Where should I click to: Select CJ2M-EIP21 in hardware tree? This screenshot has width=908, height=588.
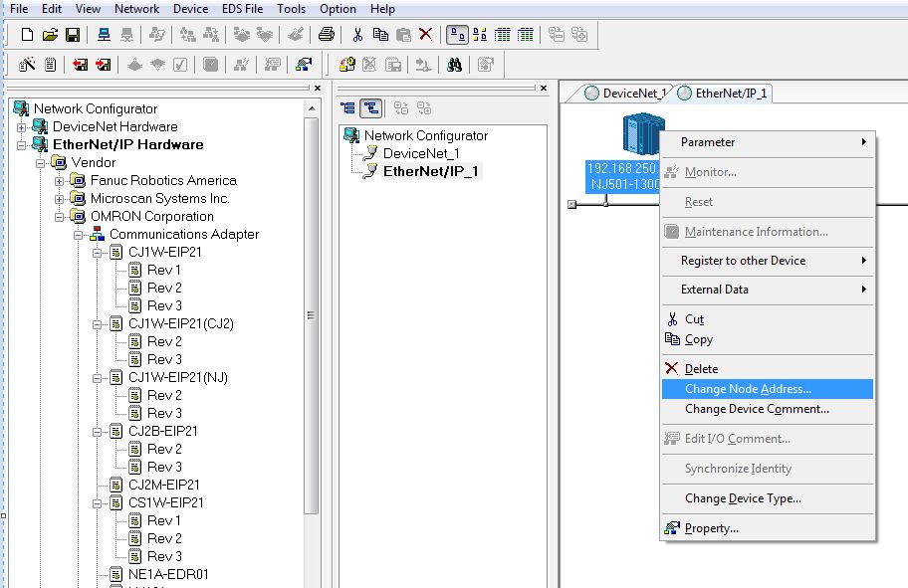tap(164, 485)
